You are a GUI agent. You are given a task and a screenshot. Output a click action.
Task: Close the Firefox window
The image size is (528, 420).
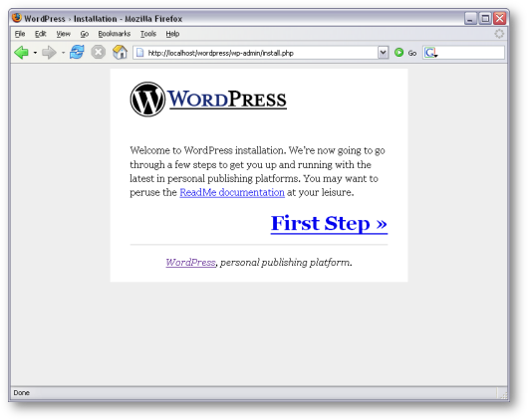(x=500, y=18)
